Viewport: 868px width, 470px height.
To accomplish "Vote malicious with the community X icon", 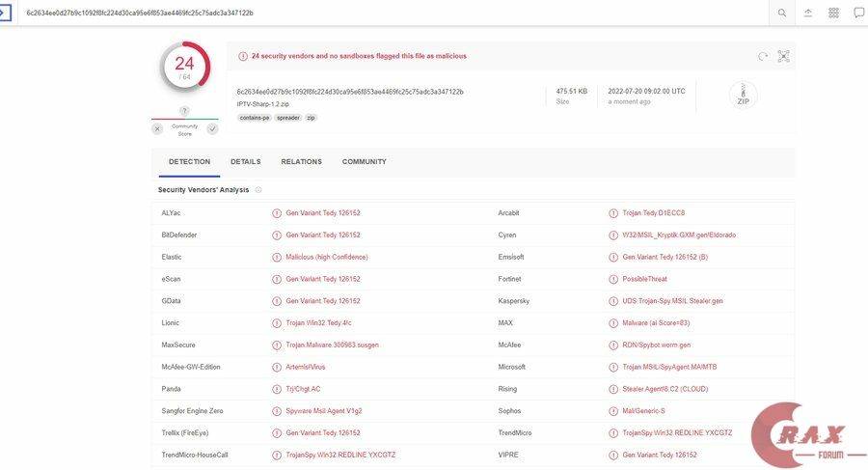I will [x=158, y=129].
